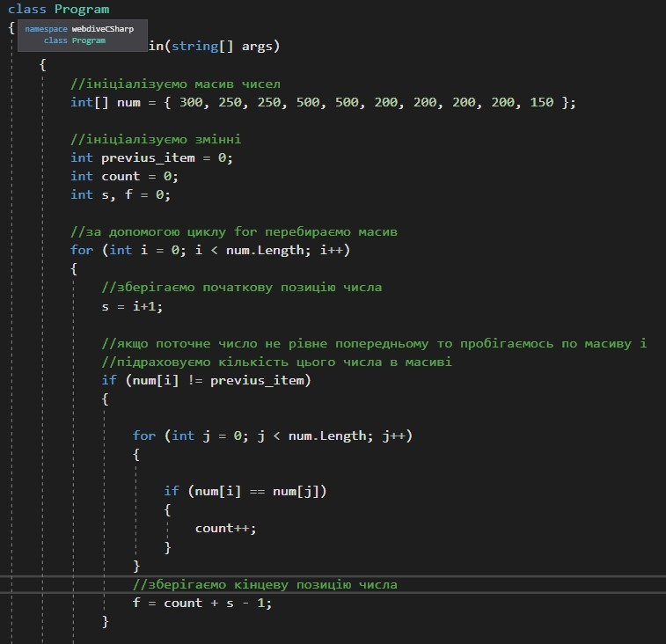Click the 'class Program' declaration at top

pos(59,10)
